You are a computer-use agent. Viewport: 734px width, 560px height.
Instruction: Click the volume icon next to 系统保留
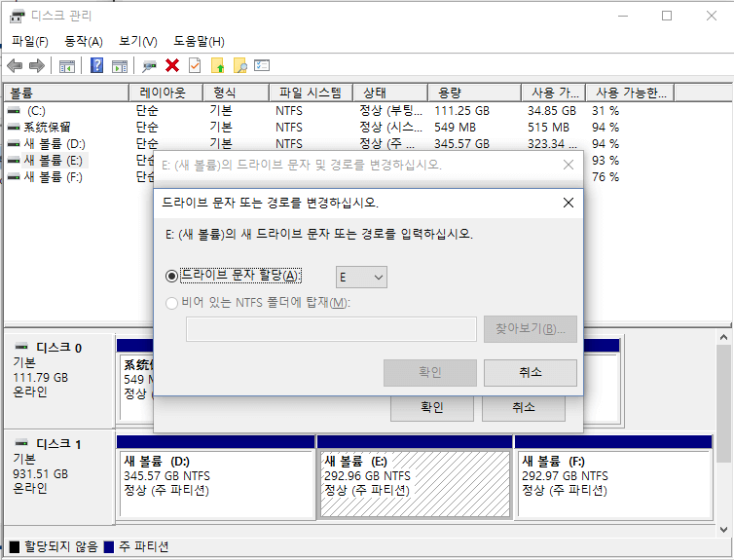pyautogui.click(x=14, y=128)
